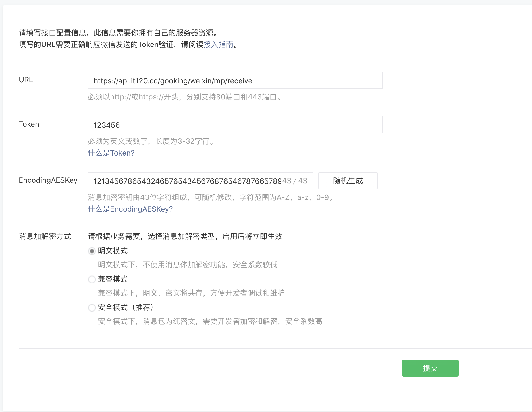Click the green 提交 submit button
Viewport: 532px width, 412px height.
click(x=430, y=368)
